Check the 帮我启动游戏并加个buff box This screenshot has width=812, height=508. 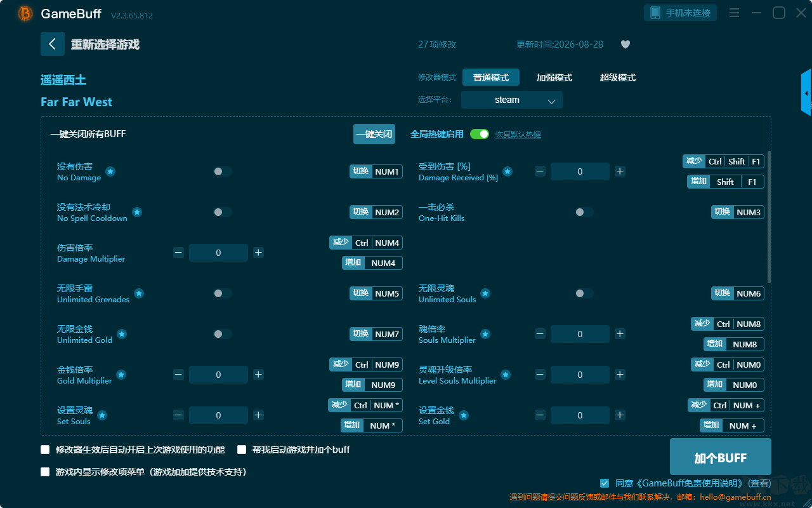(242, 450)
